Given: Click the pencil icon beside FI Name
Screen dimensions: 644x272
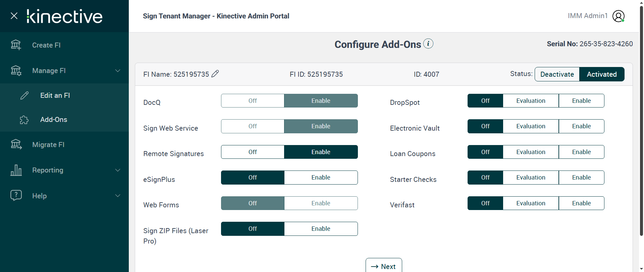Looking at the screenshot, I should pyautogui.click(x=215, y=74).
